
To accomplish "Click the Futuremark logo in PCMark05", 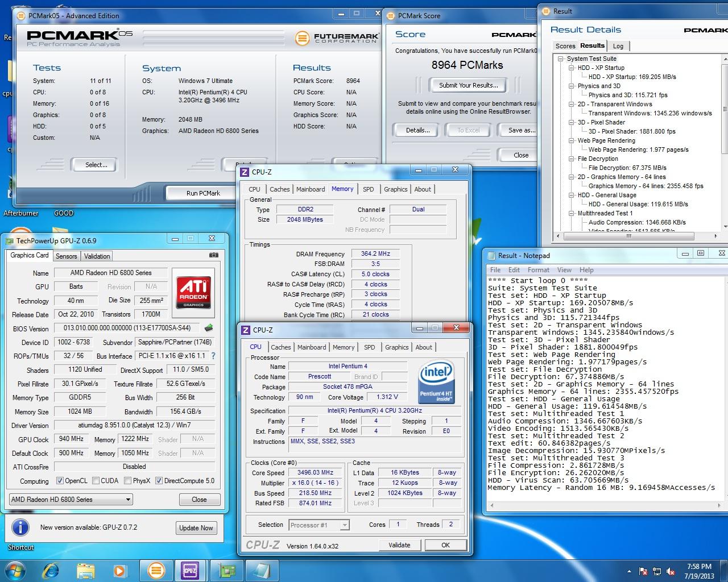I will point(337,38).
